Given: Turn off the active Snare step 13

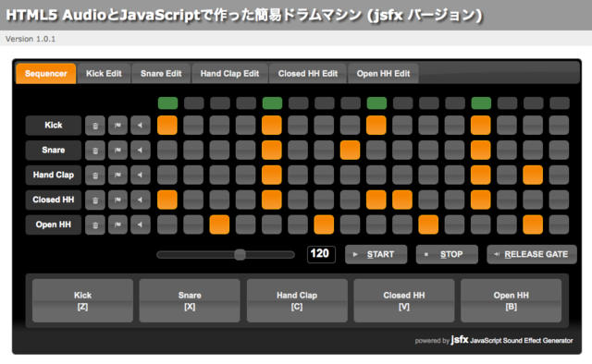Looking at the screenshot, I should (x=481, y=150).
